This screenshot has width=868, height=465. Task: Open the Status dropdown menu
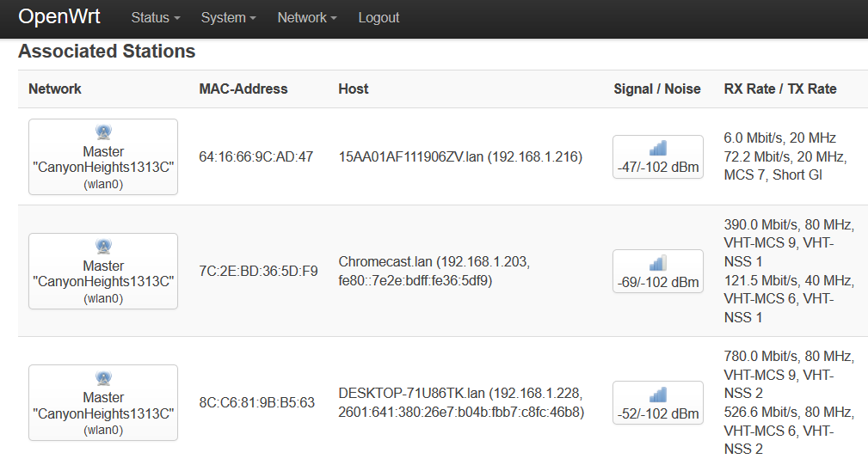(156, 17)
